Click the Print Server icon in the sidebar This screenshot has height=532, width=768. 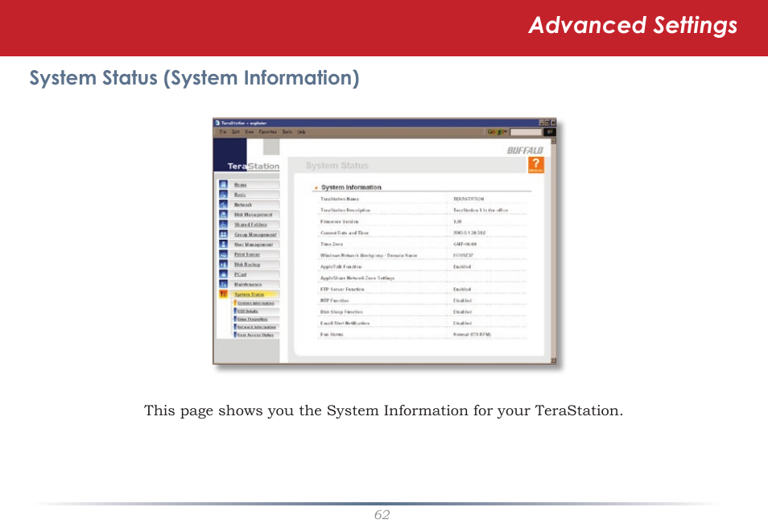point(223,254)
